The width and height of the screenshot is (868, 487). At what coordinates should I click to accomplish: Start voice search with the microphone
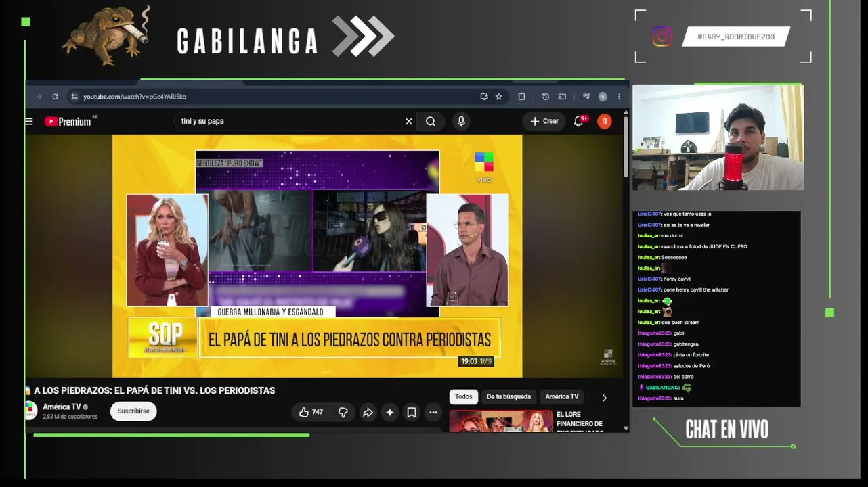pyautogui.click(x=461, y=122)
